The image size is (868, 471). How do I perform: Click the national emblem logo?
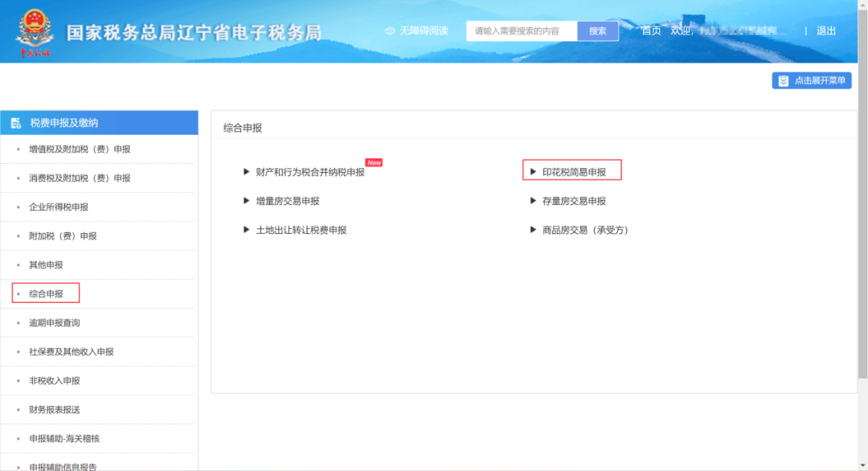[35, 32]
